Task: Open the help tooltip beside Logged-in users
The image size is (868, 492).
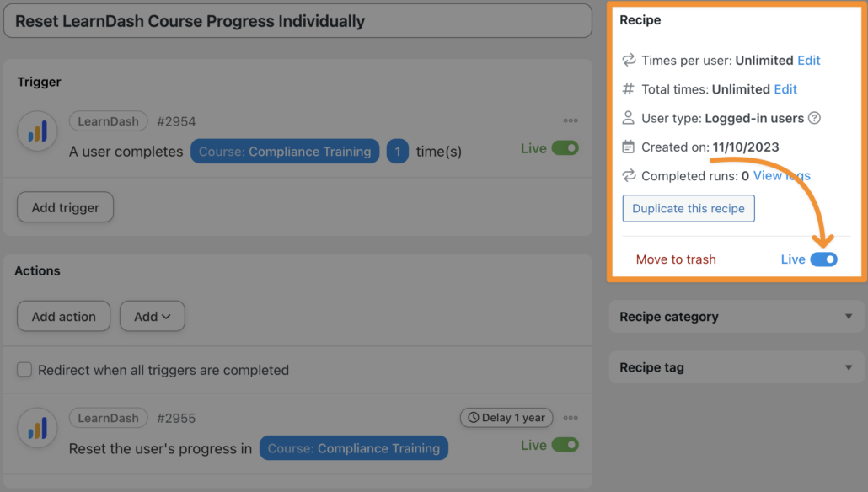Action: 814,118
